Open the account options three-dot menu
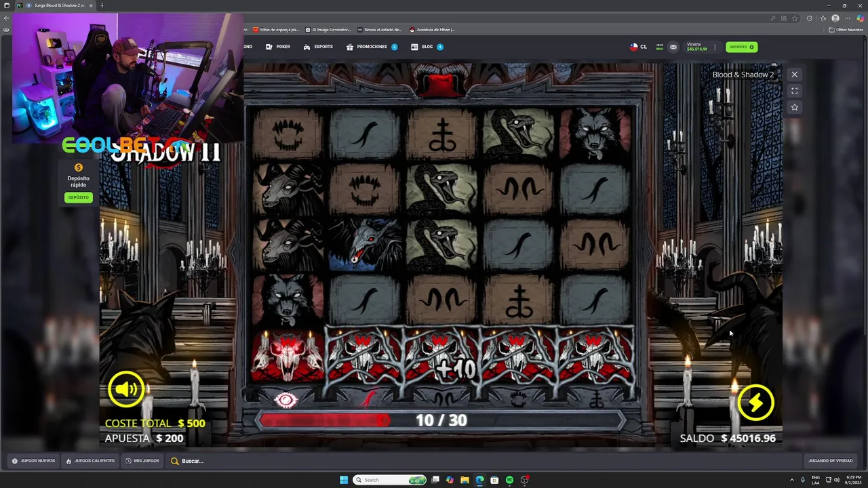Screen dimensions: 868x488 click(x=714, y=47)
